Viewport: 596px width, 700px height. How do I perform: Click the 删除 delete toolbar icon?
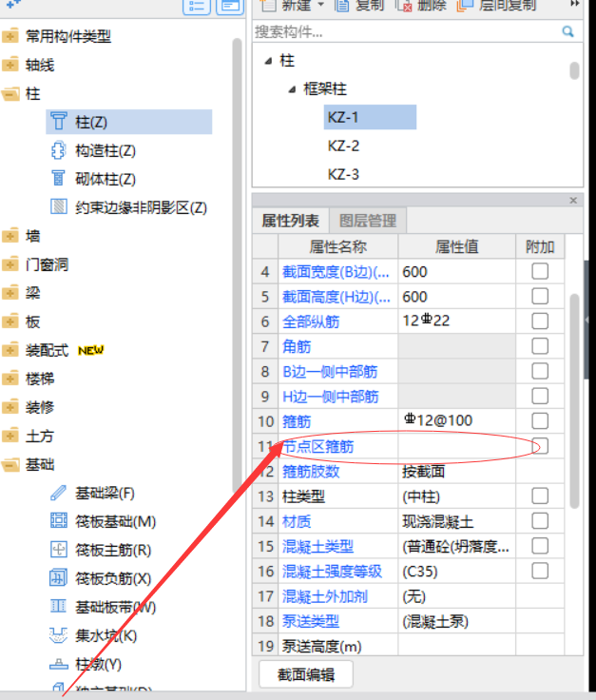click(x=404, y=6)
